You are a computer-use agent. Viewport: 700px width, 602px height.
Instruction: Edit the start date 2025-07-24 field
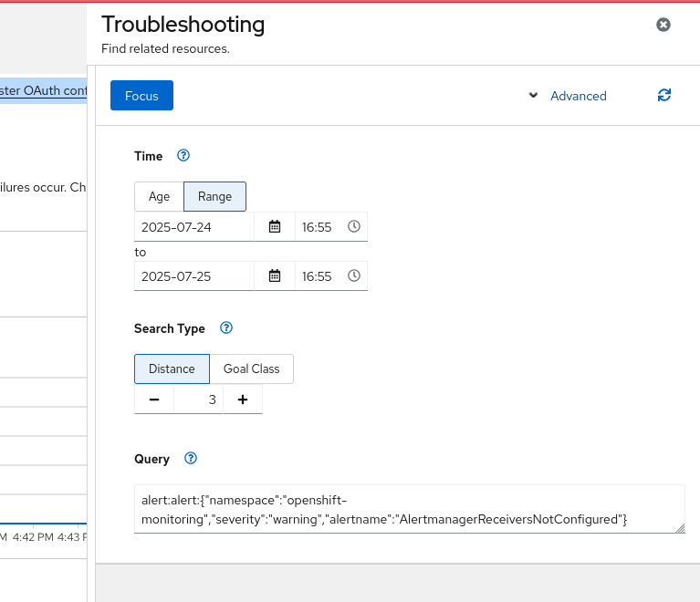click(194, 227)
